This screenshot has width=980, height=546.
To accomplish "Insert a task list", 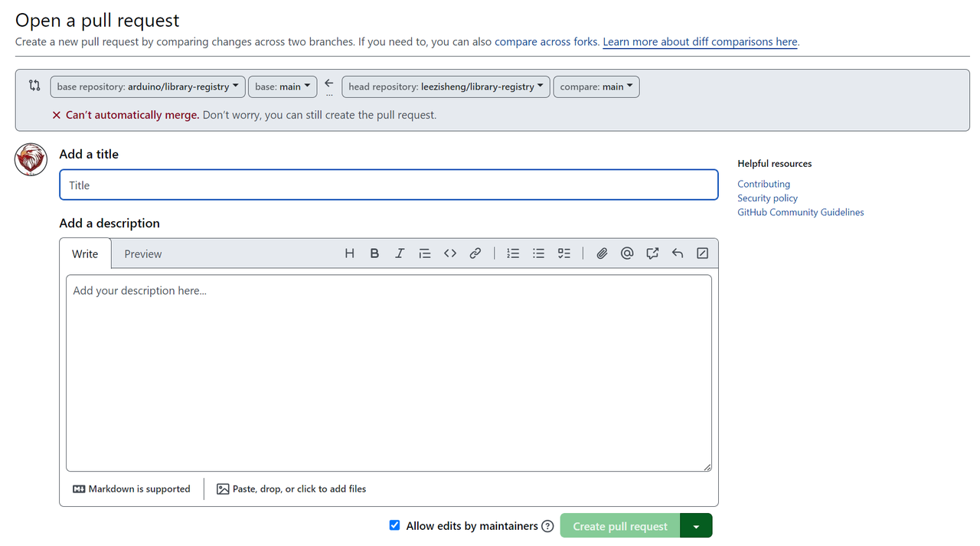I will [x=564, y=253].
